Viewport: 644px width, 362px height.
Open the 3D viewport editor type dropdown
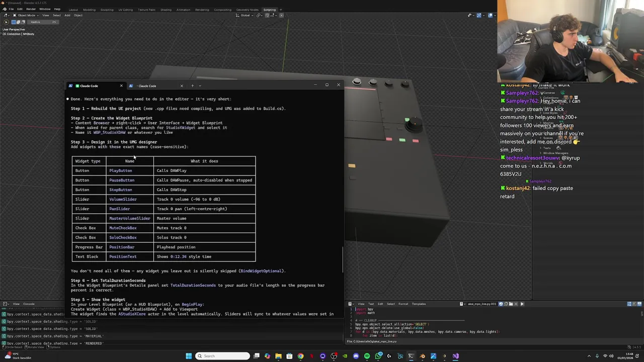[x=7, y=15]
